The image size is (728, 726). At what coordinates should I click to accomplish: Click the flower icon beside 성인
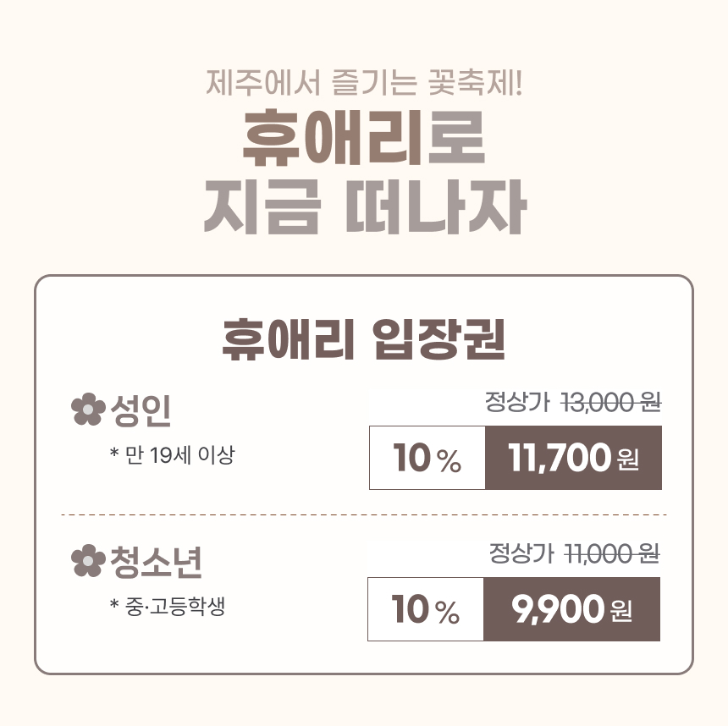click(x=88, y=410)
